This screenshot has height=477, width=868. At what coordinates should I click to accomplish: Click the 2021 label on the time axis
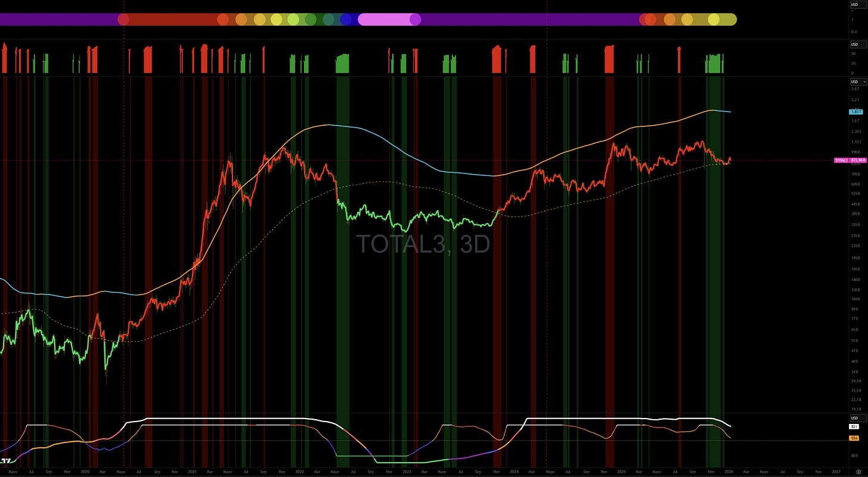pyautogui.click(x=192, y=471)
